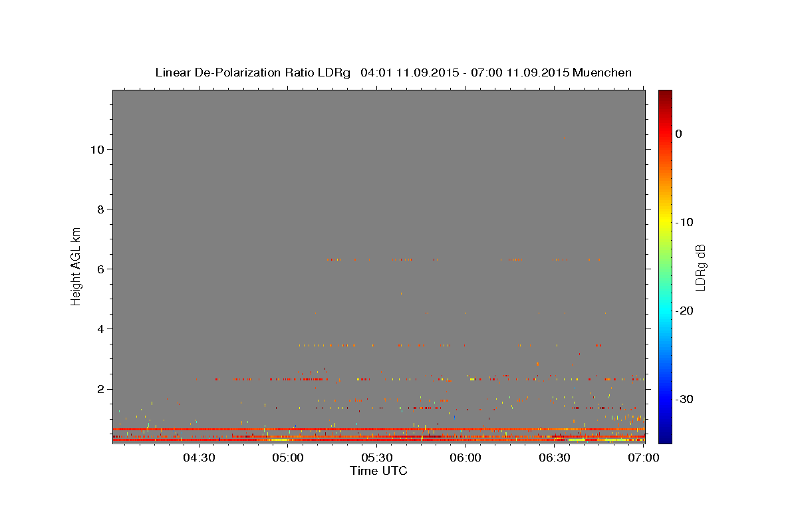Click the '04:30' time tick label
The height and width of the screenshot is (532, 798).
(199, 458)
